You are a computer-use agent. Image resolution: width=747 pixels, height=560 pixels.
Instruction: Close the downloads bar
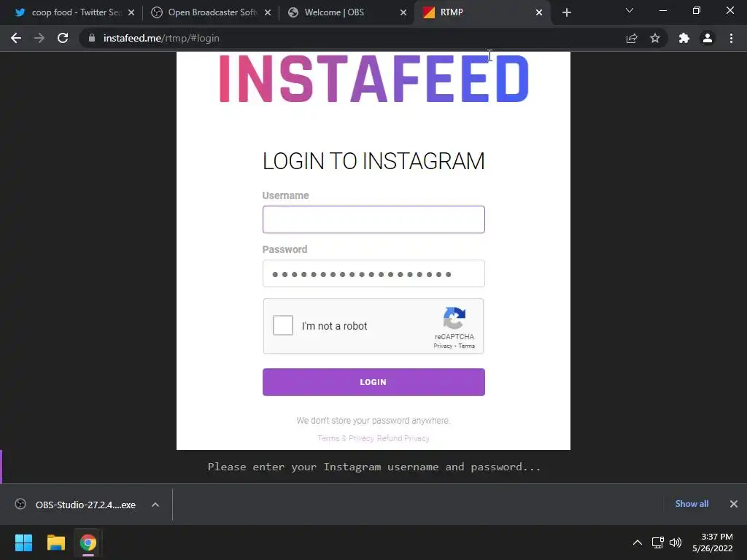coord(734,504)
